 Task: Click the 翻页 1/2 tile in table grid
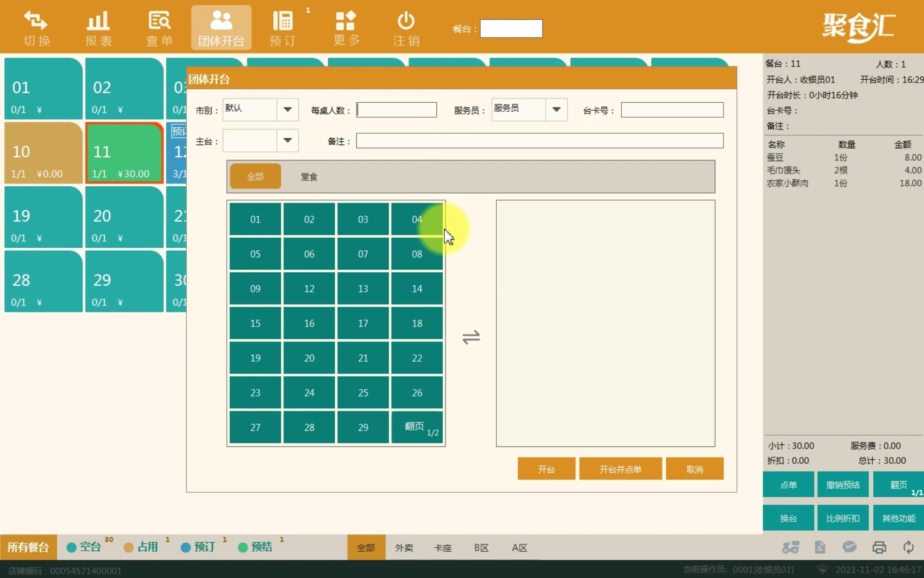[x=417, y=427]
